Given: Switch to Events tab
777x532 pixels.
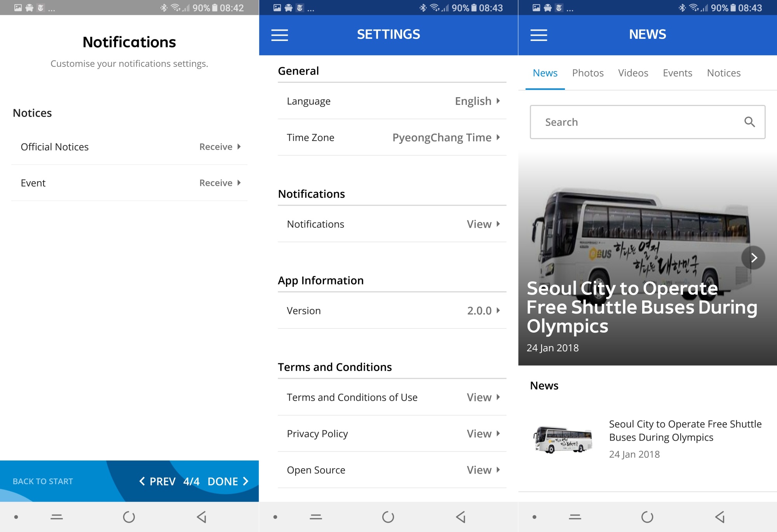Looking at the screenshot, I should tap(677, 73).
